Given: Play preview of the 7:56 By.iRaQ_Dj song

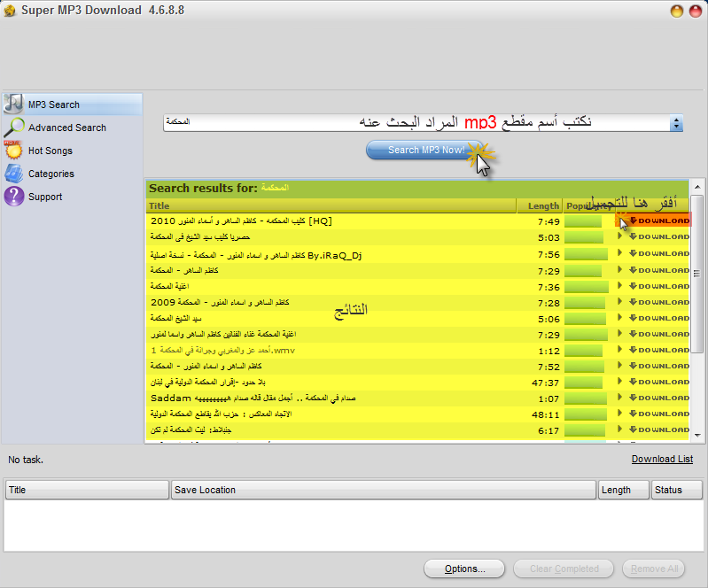Looking at the screenshot, I should (x=619, y=252).
